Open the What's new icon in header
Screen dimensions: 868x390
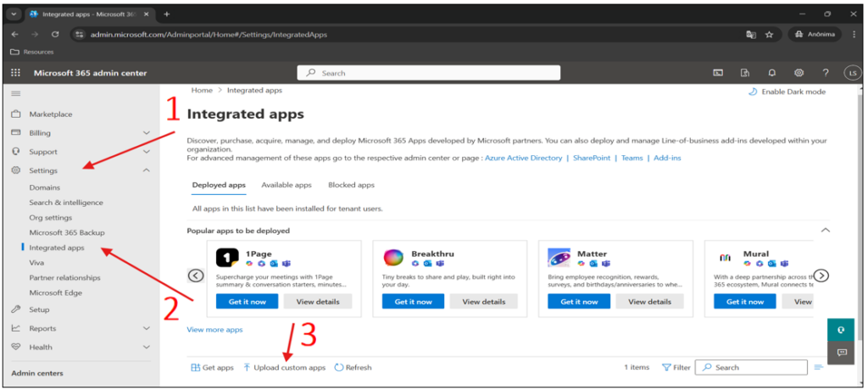tap(745, 73)
